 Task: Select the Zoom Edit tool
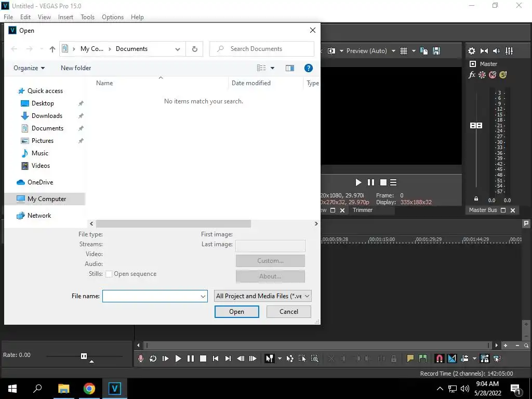pyautogui.click(x=314, y=358)
